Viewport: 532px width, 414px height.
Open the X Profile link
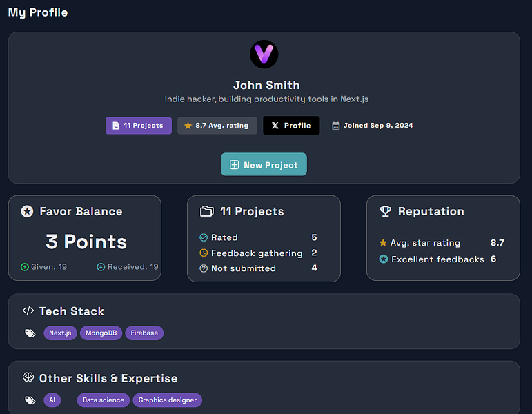point(291,125)
